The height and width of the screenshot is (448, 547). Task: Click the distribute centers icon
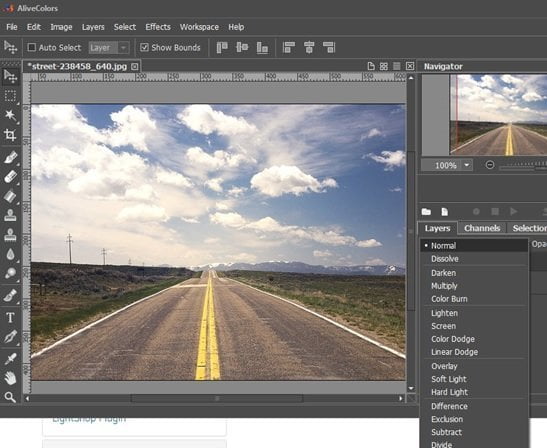(x=309, y=47)
